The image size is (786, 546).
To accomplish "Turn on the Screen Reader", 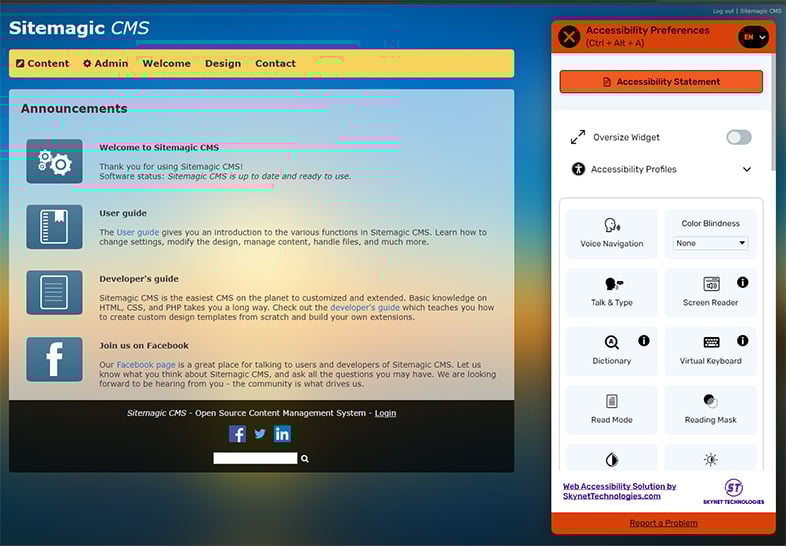I will click(x=710, y=293).
